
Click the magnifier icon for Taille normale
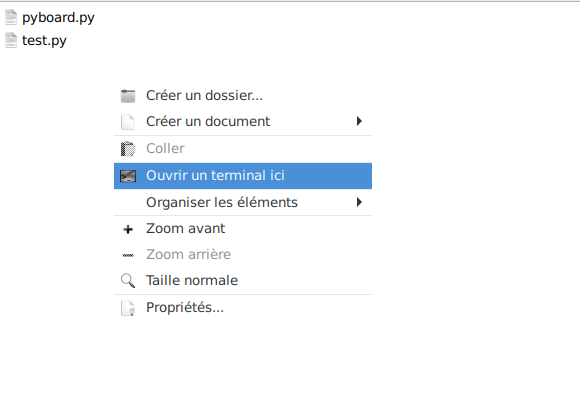(x=128, y=281)
